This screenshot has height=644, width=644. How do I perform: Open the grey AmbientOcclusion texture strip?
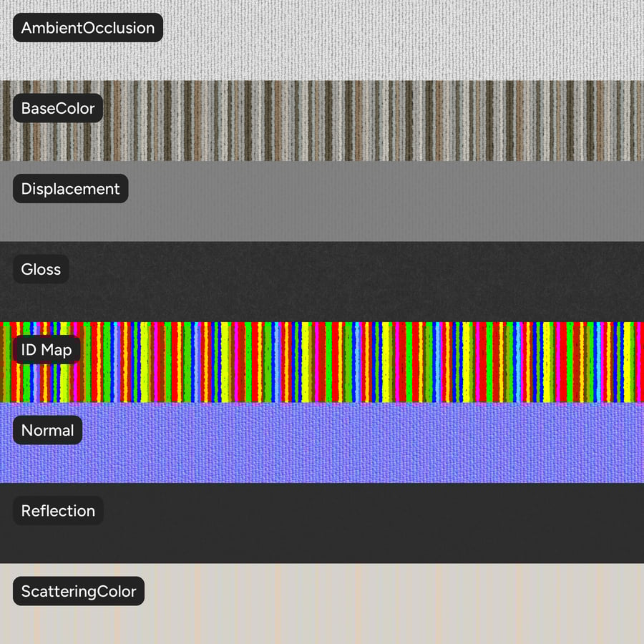click(x=322, y=40)
